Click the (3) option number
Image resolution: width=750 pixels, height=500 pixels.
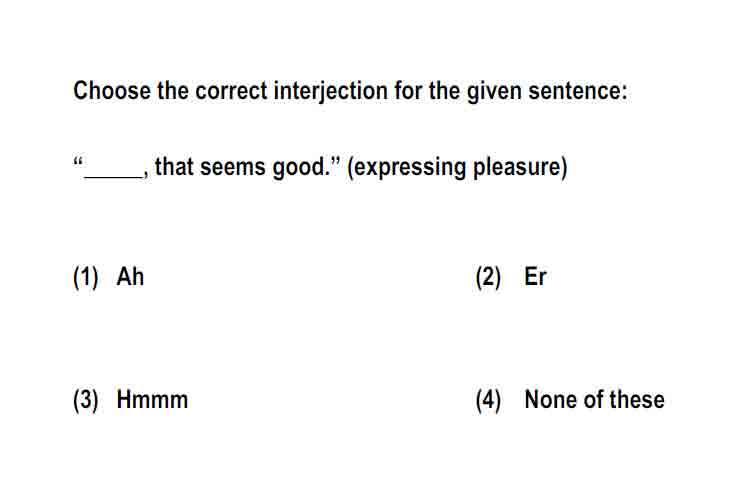point(86,400)
